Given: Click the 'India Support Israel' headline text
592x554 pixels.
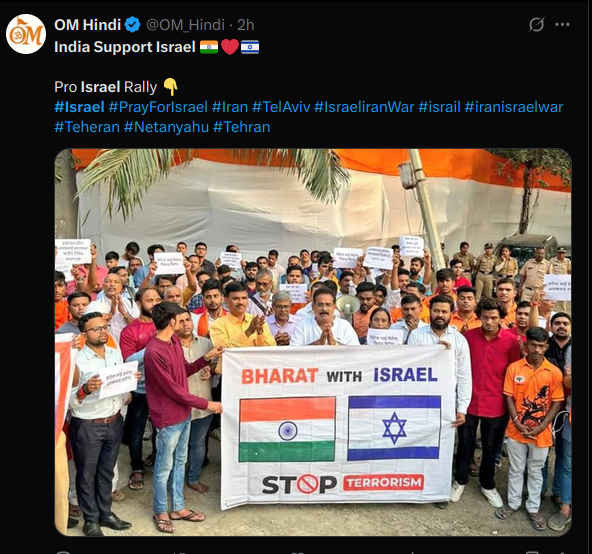Looking at the screenshot, I should pyautogui.click(x=125, y=47).
